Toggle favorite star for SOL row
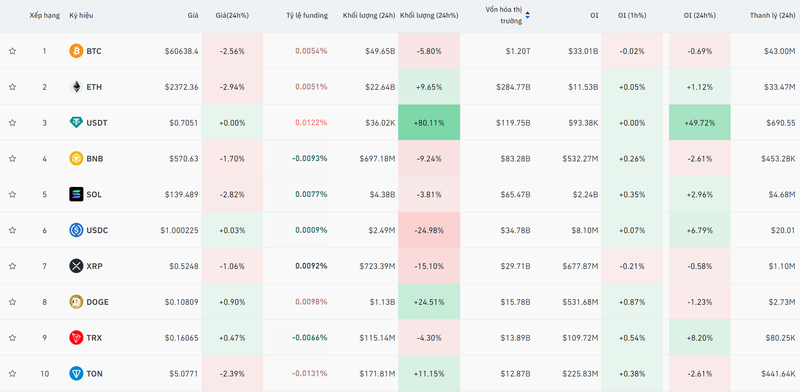 12,194
